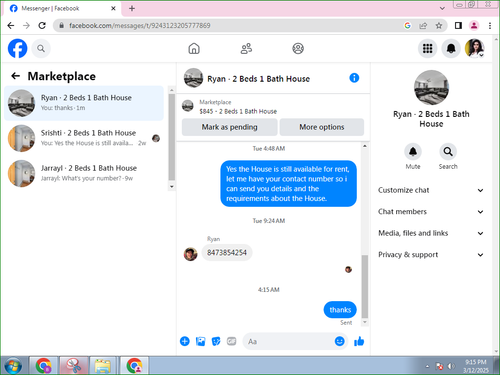Click More options button
This screenshot has width=500, height=375.
[322, 127]
